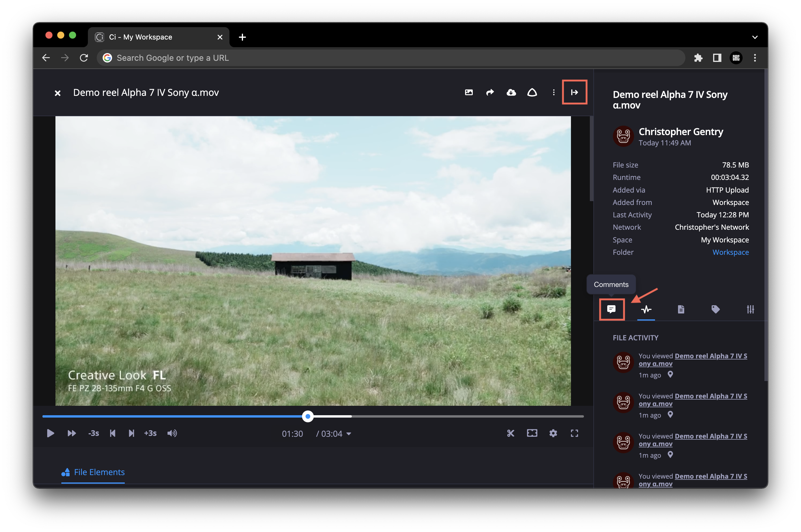This screenshot has height=532, width=801.
Task: Expand the tab search chevron
Action: pyautogui.click(x=754, y=37)
